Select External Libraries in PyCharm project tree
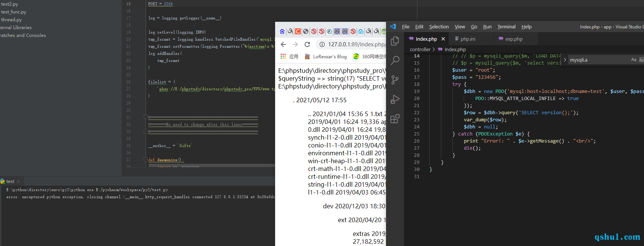644x246 pixels. click(x=16, y=28)
